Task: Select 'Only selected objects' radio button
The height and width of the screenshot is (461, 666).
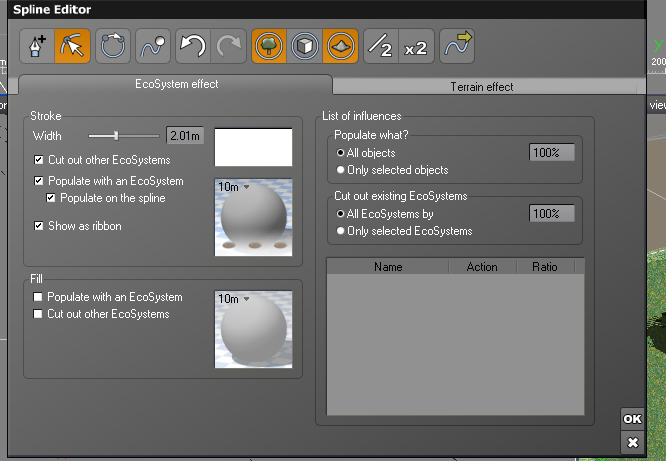Action: pyautogui.click(x=340, y=170)
